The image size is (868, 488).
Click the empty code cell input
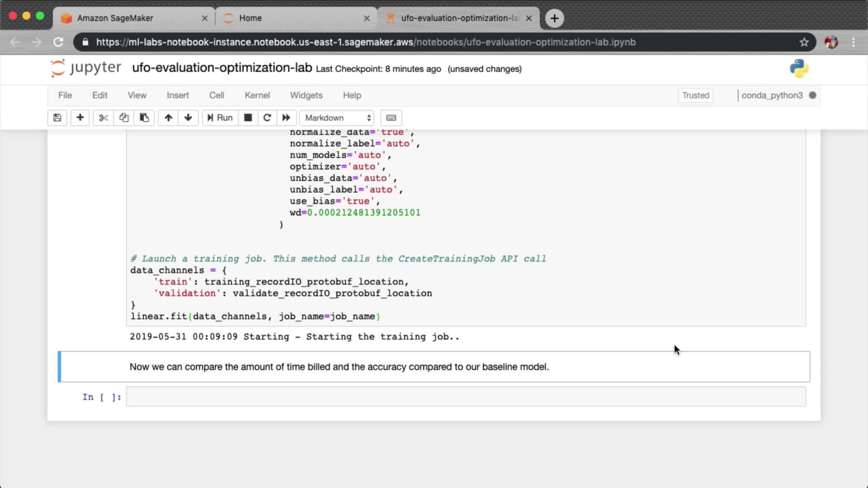tap(466, 397)
